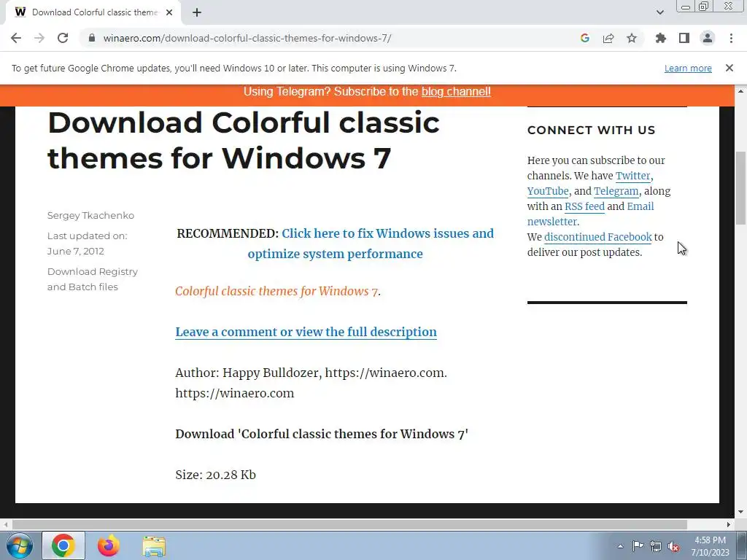
Task: Show hidden system tray icons
Action: pyautogui.click(x=620, y=546)
